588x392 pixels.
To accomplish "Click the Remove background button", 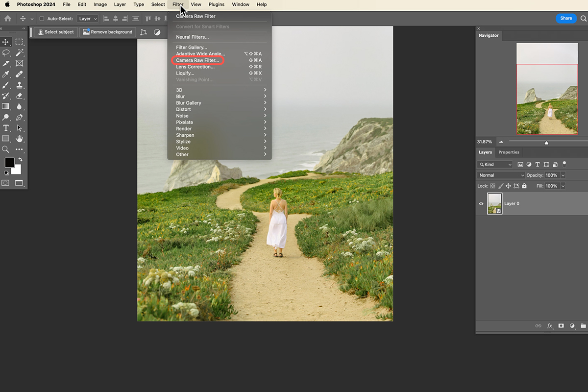I will point(107,32).
